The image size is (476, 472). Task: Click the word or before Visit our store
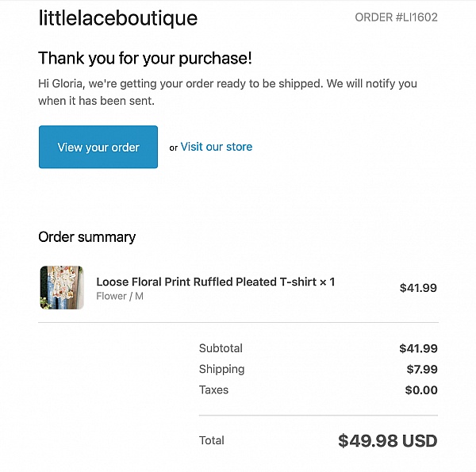click(173, 148)
